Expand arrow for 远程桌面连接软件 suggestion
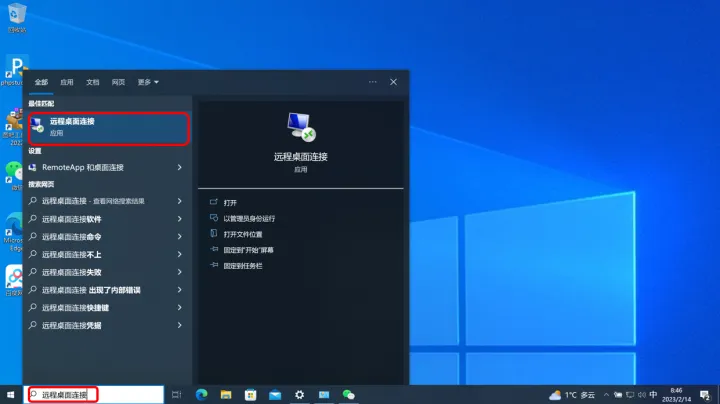This screenshot has width=720, height=404. [x=180, y=219]
